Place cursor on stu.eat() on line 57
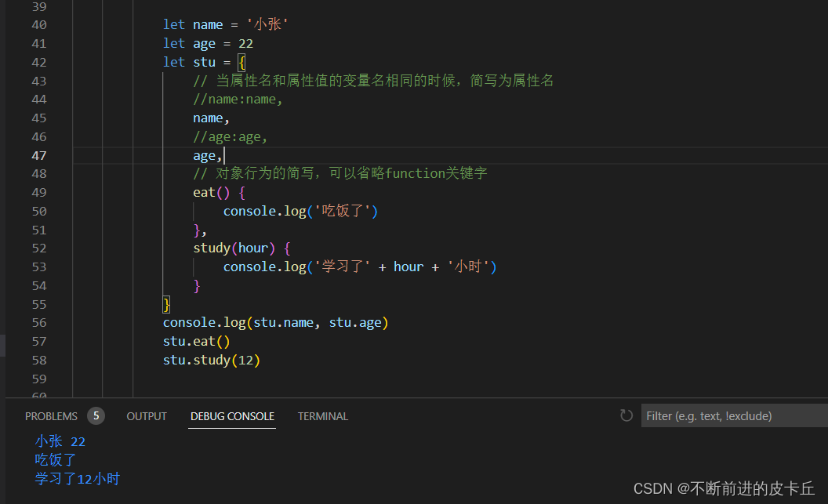This screenshot has width=828, height=504. coord(194,340)
